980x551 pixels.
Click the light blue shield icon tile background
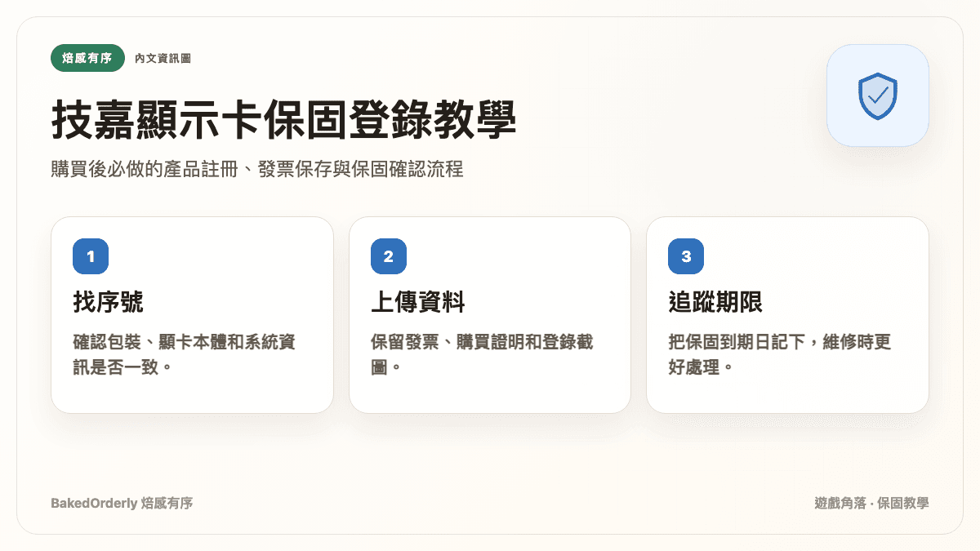coord(878,96)
